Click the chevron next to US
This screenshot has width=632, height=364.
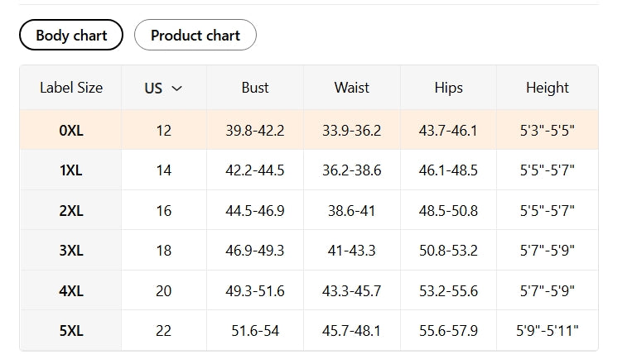coord(176,88)
